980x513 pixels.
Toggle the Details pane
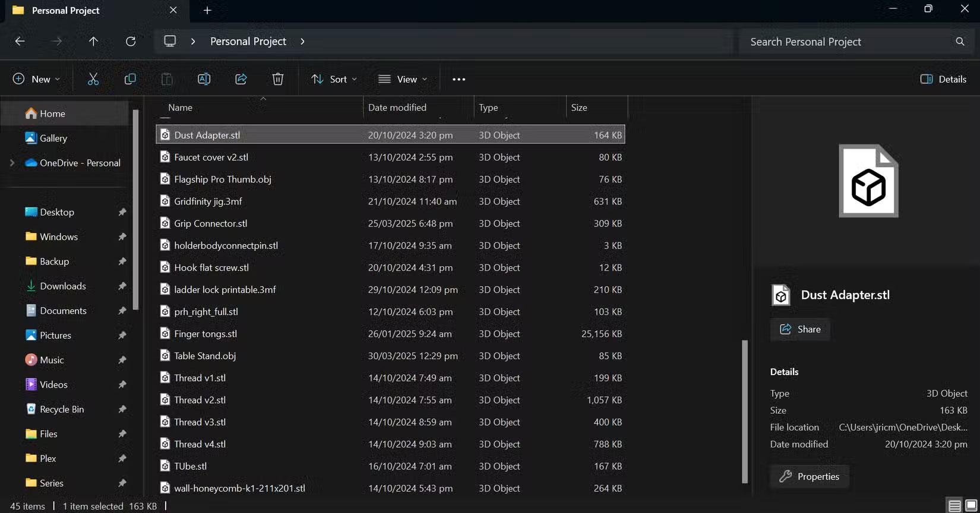coord(943,79)
